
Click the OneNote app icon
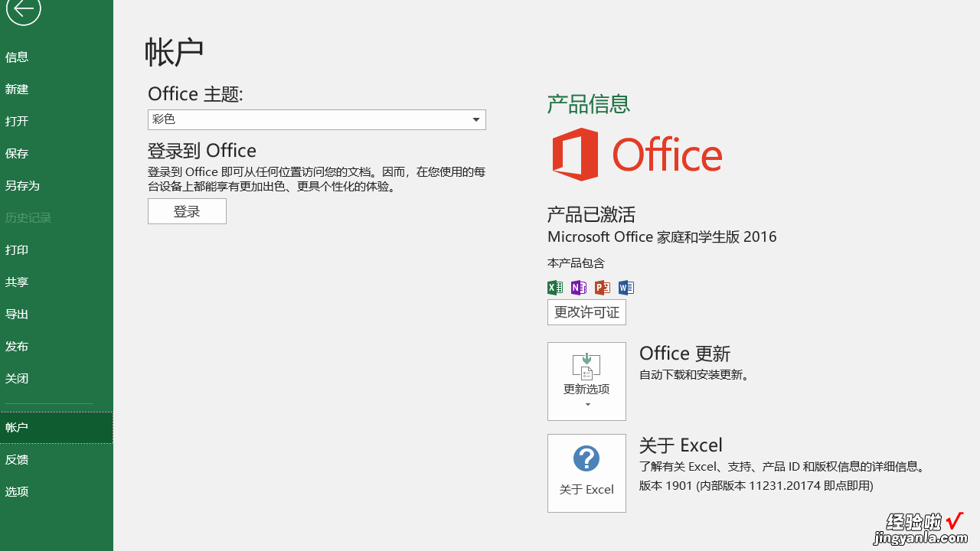pyautogui.click(x=579, y=288)
